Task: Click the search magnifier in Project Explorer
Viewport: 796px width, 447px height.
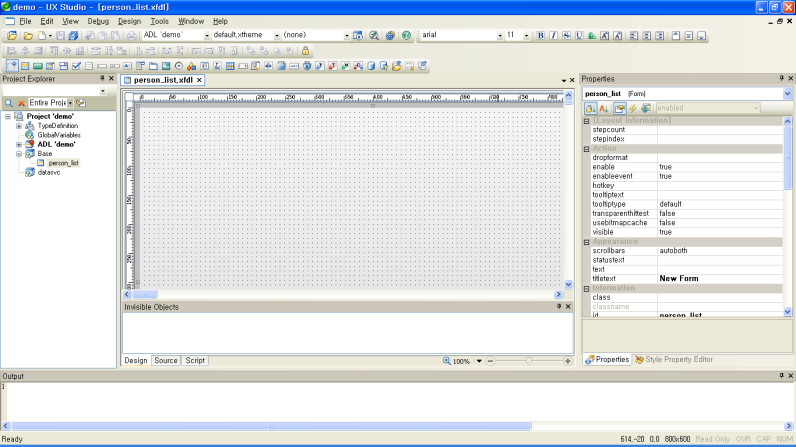Action: (x=9, y=103)
